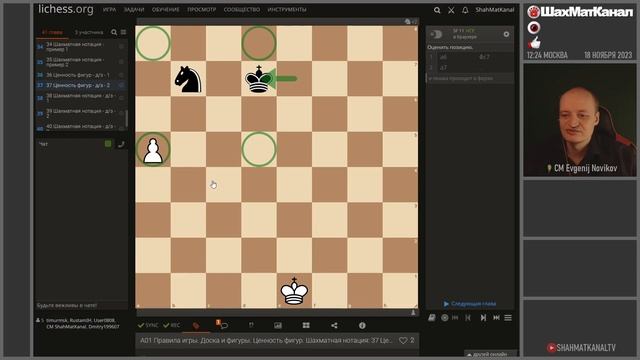Click the crossed swords challenges icon
Screen dimensions: 640x360
451,10
